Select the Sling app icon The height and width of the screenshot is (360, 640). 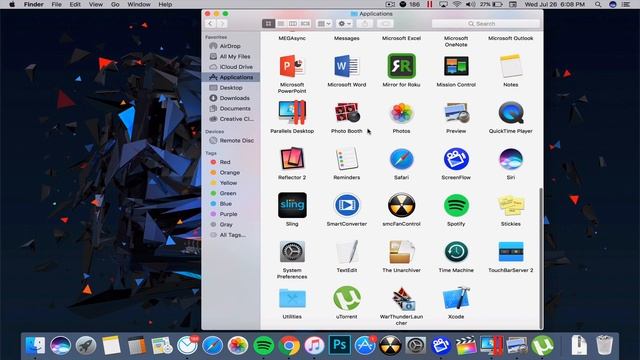tap(292, 205)
